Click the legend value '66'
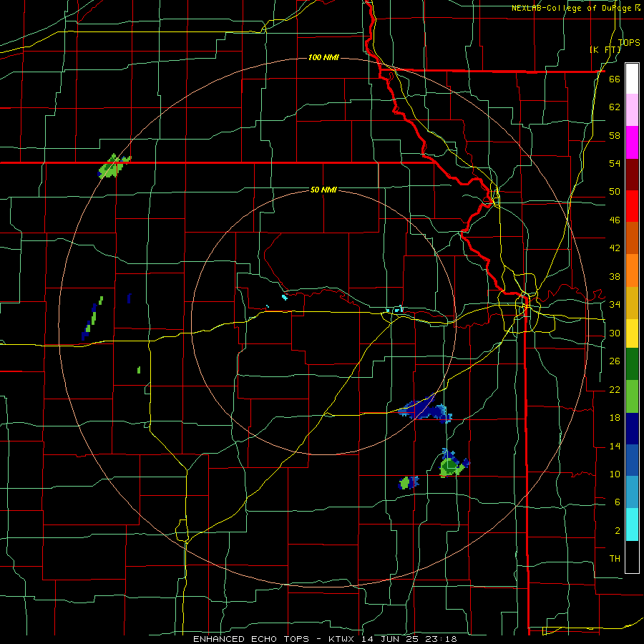This screenshot has height=644, width=644. coord(615,79)
